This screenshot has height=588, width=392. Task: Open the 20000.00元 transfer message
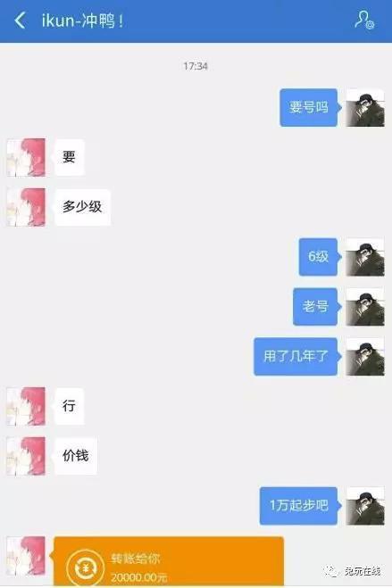pyautogui.click(x=169, y=561)
